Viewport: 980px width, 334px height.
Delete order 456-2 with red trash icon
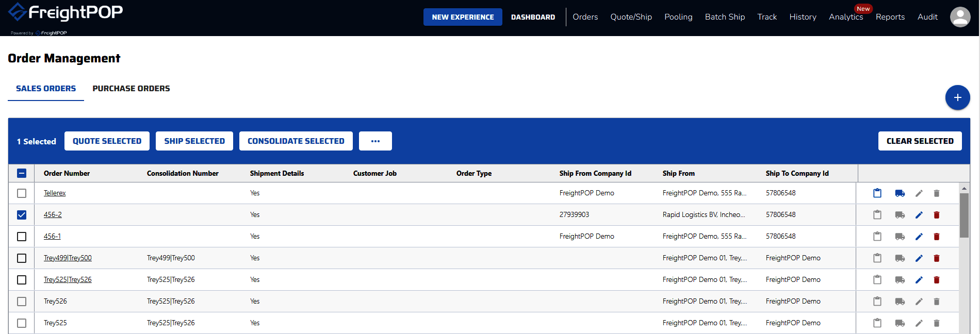937,215
